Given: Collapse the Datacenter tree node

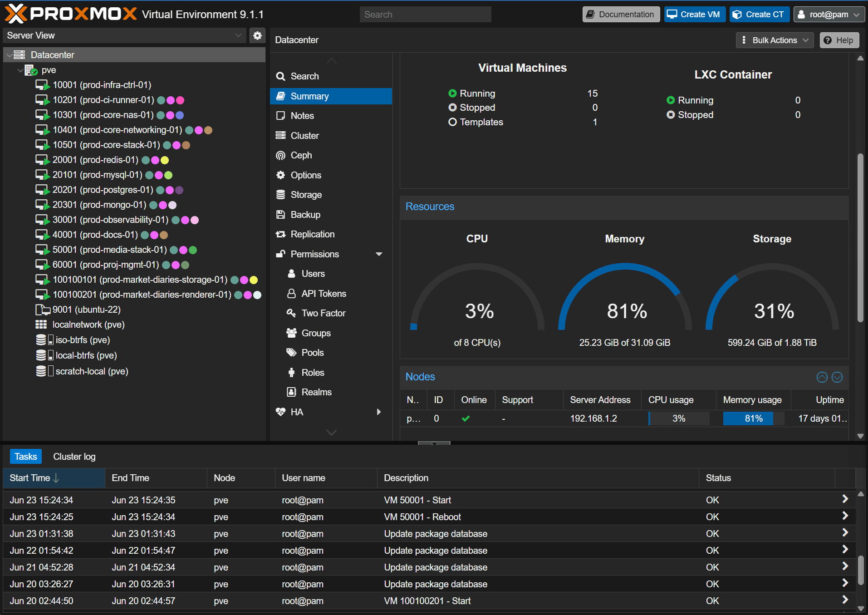Looking at the screenshot, I should (9, 55).
